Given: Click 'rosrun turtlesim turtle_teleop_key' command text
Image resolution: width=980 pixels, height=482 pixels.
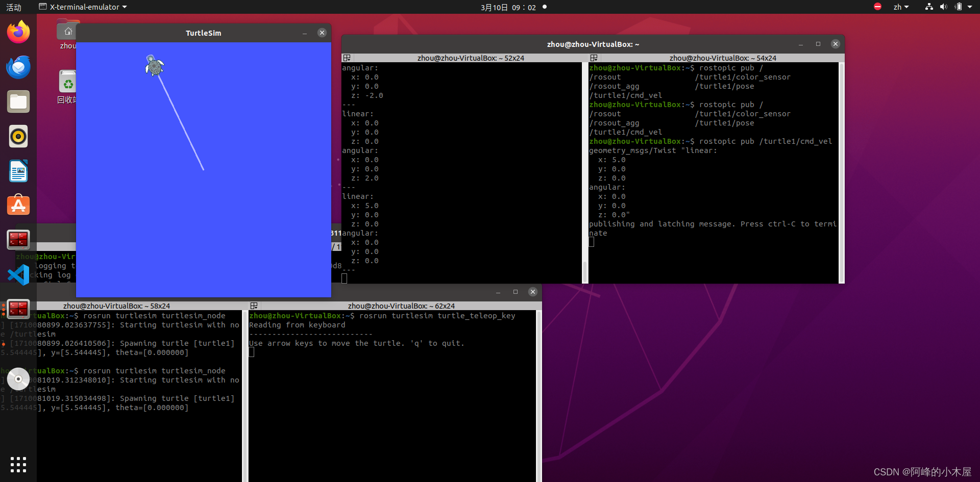Looking at the screenshot, I should click(437, 316).
